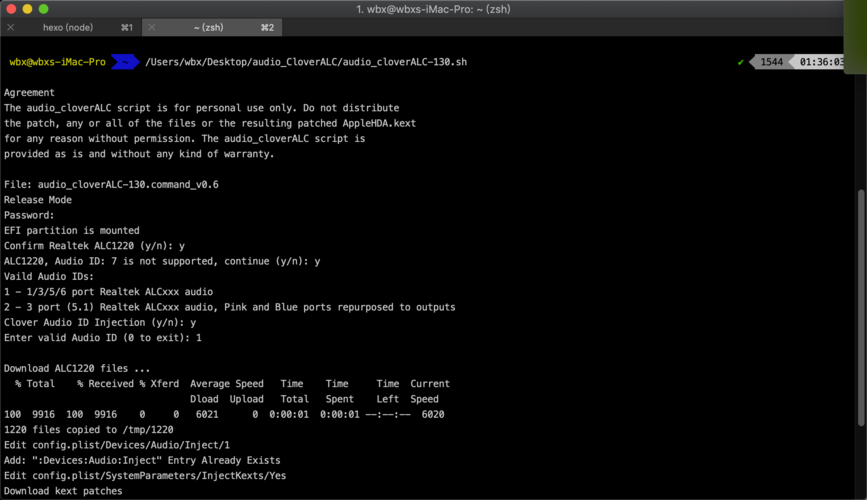
Task: Click the 01:36:03 time segment
Action: [820, 62]
